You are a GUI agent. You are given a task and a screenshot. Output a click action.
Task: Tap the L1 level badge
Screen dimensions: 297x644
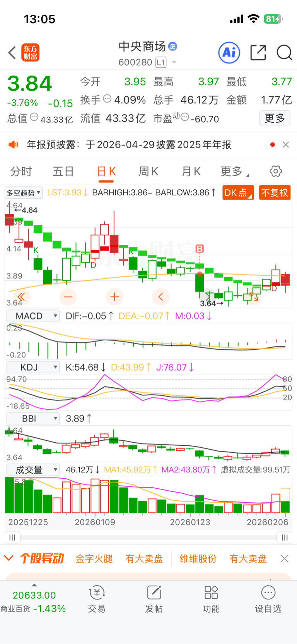coord(161,62)
